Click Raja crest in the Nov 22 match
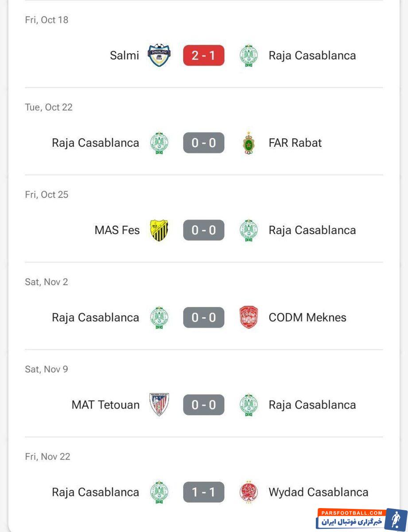The height and width of the screenshot is (532, 408). [159, 492]
